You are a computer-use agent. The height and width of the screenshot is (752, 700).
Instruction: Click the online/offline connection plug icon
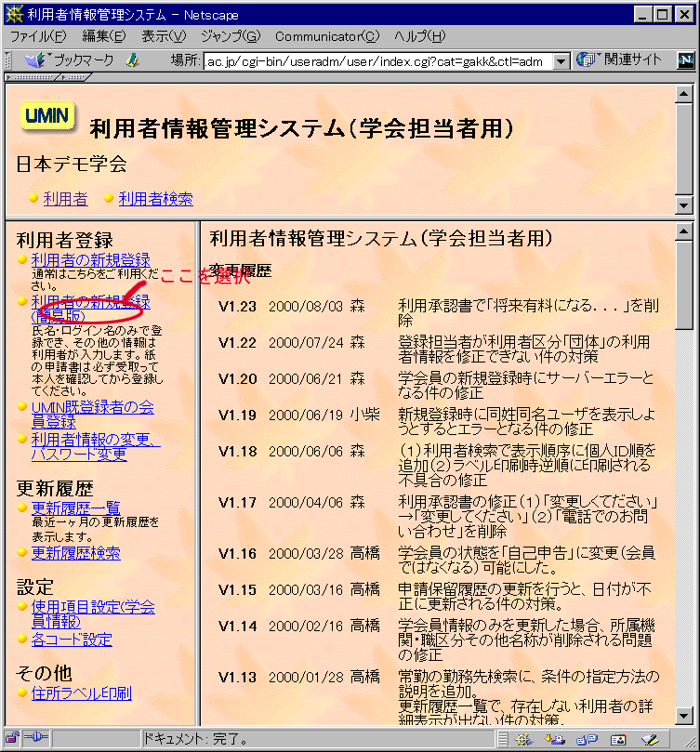pos(36,740)
